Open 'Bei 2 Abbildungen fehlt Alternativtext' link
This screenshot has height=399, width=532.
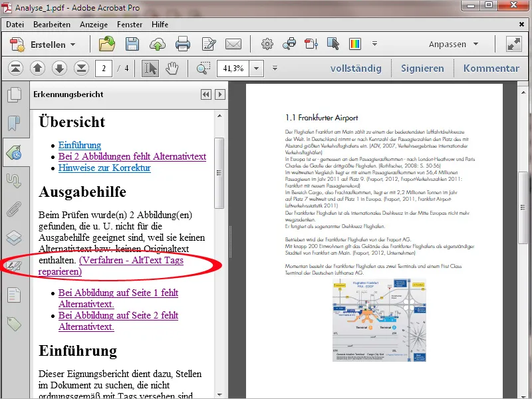(x=132, y=156)
